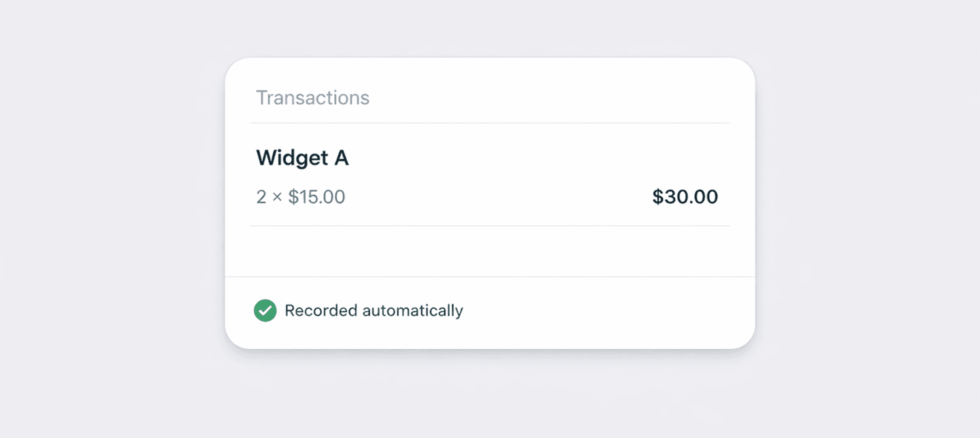Viewport: 980px width, 438px height.
Task: Click the green checkmark icon
Action: (265, 311)
